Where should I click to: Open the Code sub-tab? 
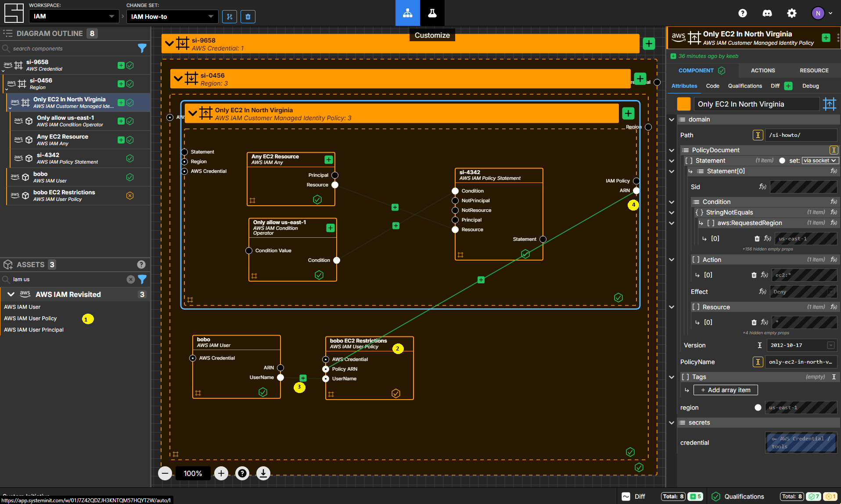pyautogui.click(x=712, y=86)
